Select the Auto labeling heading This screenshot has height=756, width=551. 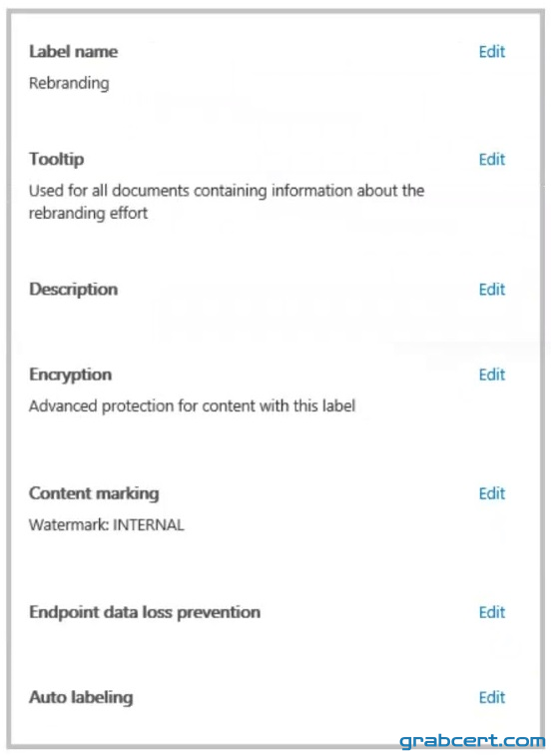coord(81,697)
